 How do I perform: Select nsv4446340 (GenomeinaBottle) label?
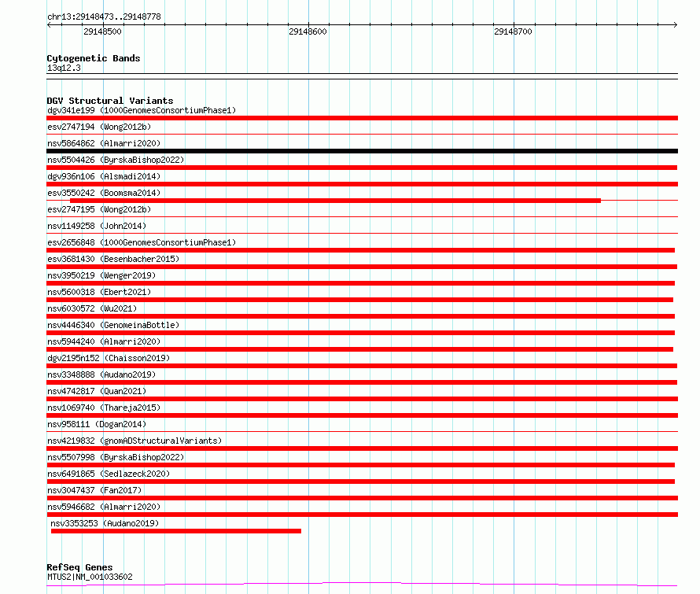[x=113, y=325]
